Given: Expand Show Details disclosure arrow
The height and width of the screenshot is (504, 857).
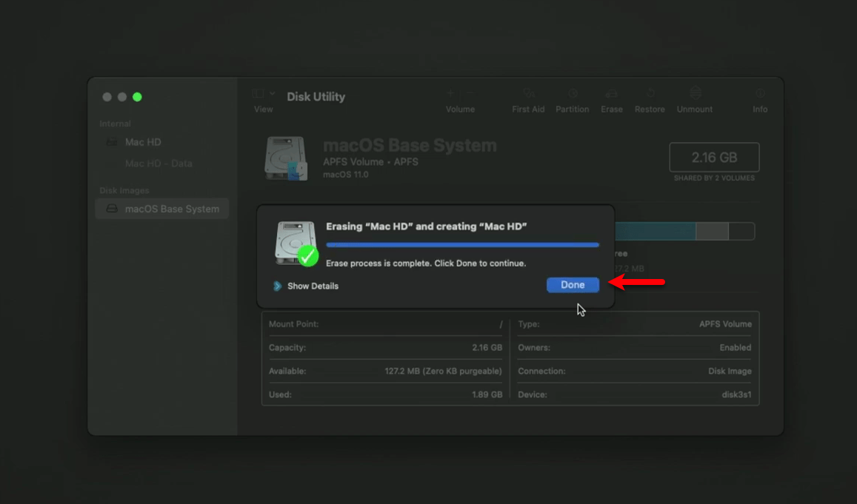Looking at the screenshot, I should [x=277, y=286].
